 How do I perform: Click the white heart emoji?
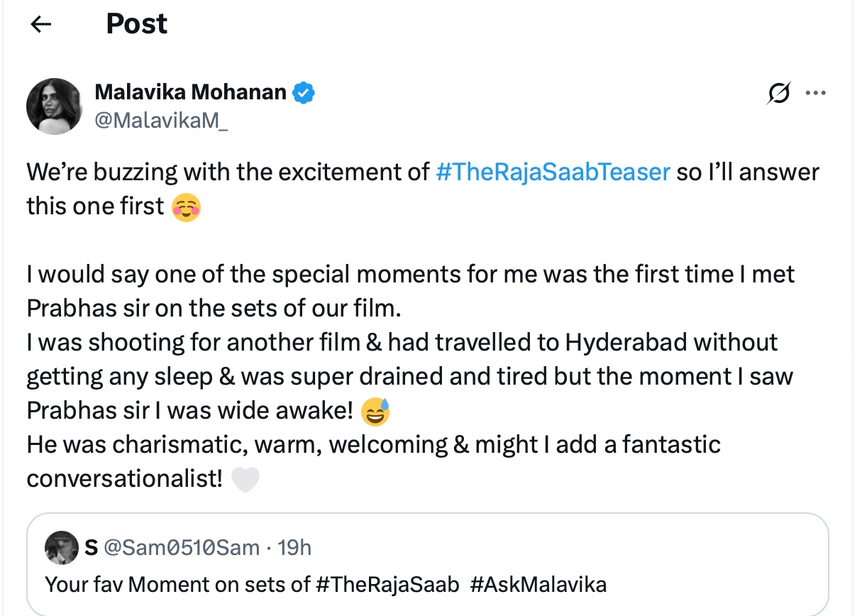[245, 480]
